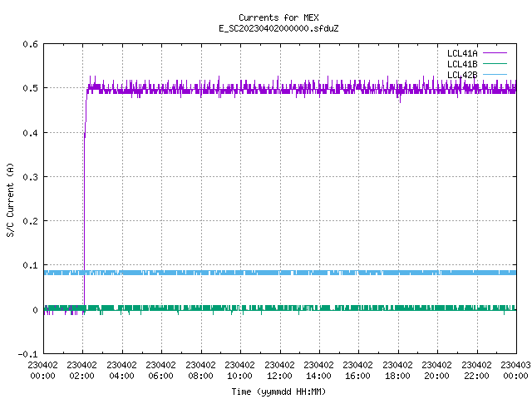
Task: Click the y-axis tick value 0.3
Action: coord(30,177)
